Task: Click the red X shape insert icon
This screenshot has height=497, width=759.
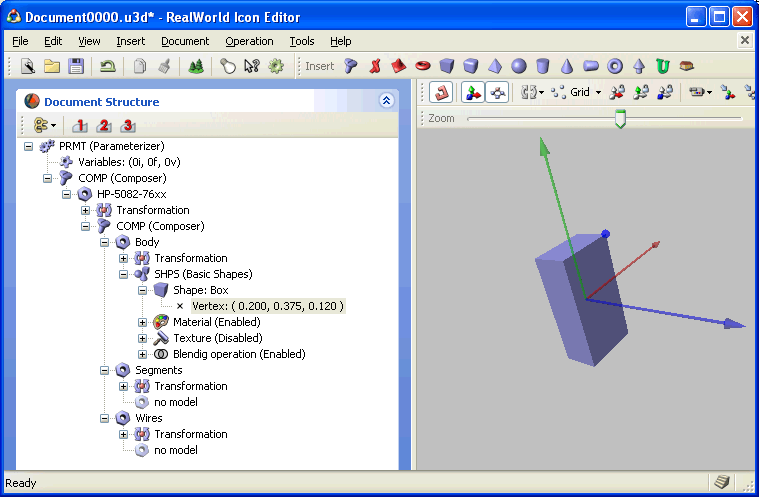Action: [375, 66]
